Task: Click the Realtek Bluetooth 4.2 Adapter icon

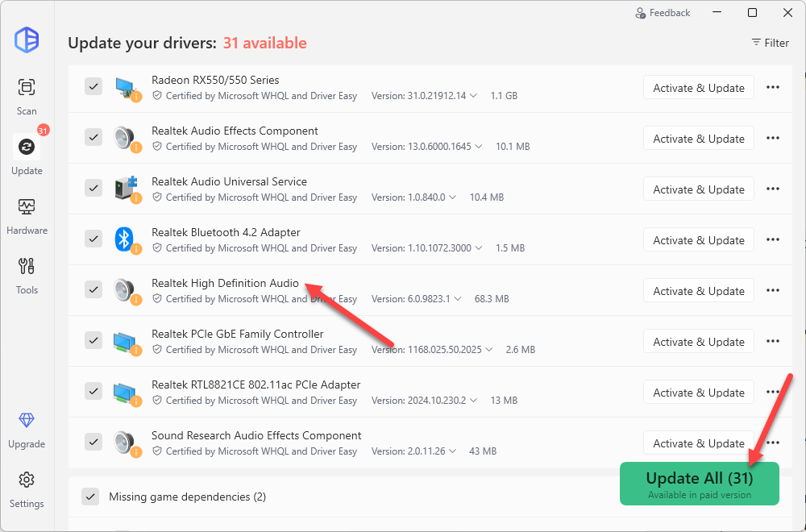Action: click(x=124, y=239)
